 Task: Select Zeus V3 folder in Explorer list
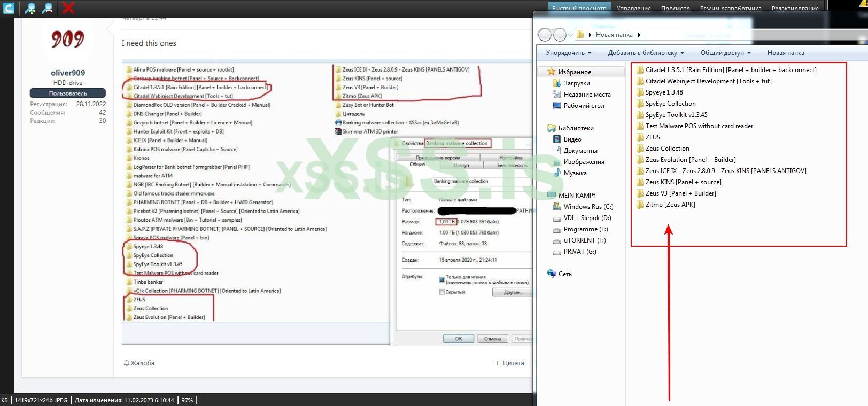tap(676, 193)
